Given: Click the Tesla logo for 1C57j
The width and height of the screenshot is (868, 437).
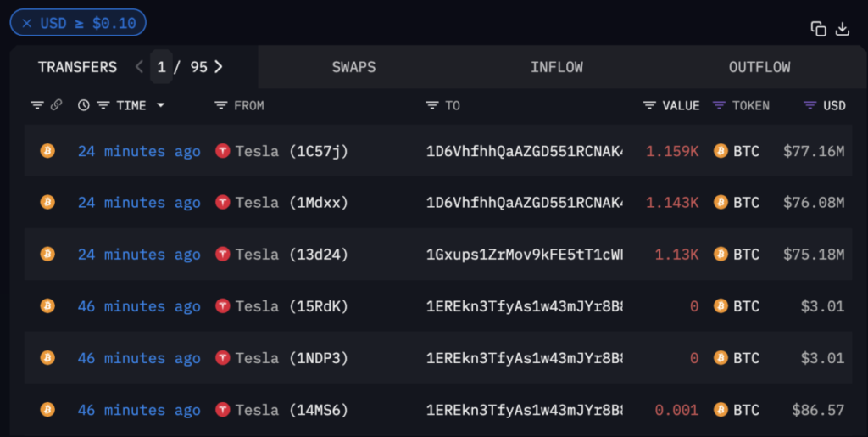Looking at the screenshot, I should (223, 152).
